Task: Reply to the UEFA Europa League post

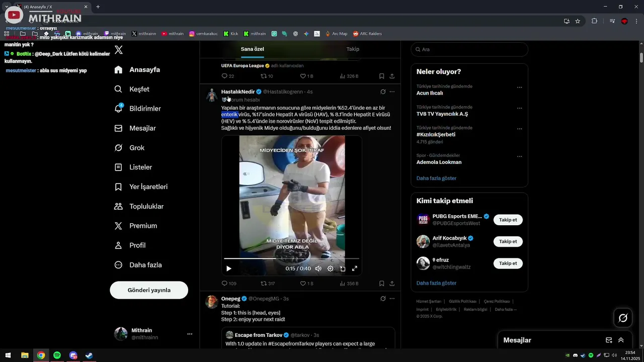Action: tap(227, 76)
